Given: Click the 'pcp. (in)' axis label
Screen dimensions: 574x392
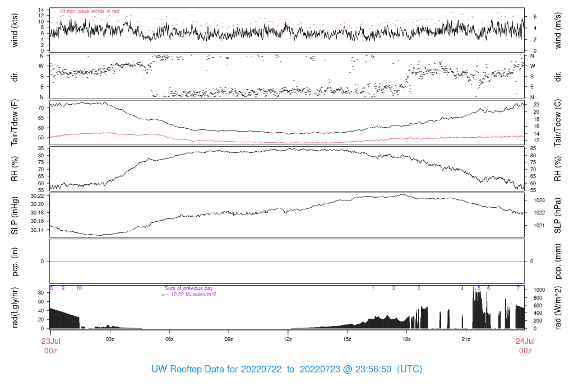Looking at the screenshot, I should tap(15, 262).
